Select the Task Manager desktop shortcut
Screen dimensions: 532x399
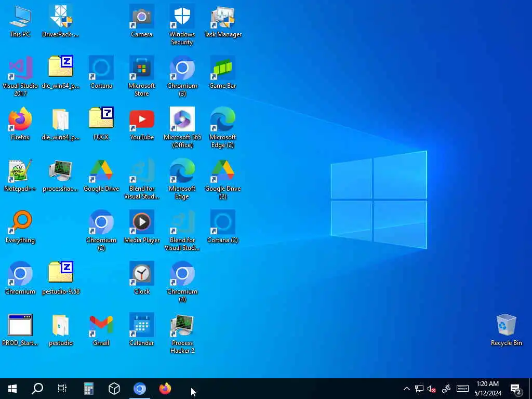pyautogui.click(x=223, y=21)
